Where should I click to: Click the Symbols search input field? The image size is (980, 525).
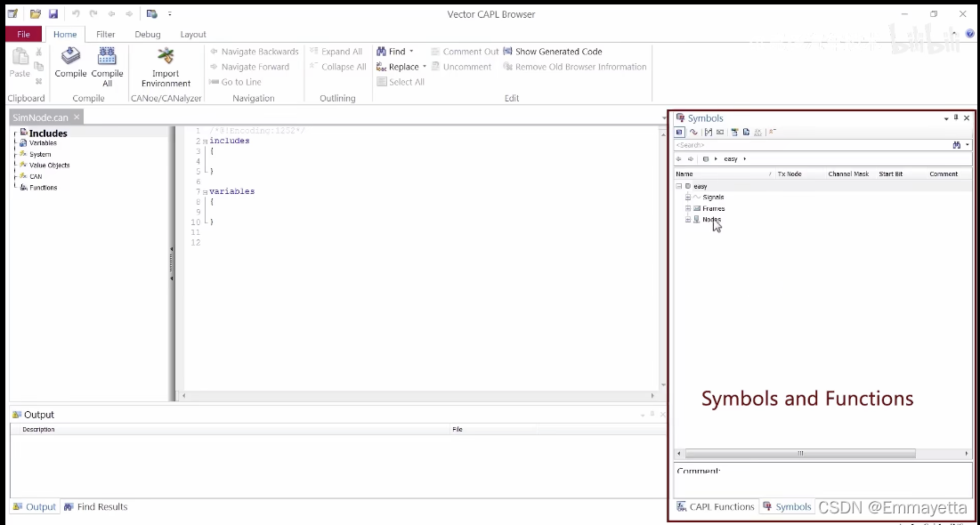tap(812, 145)
